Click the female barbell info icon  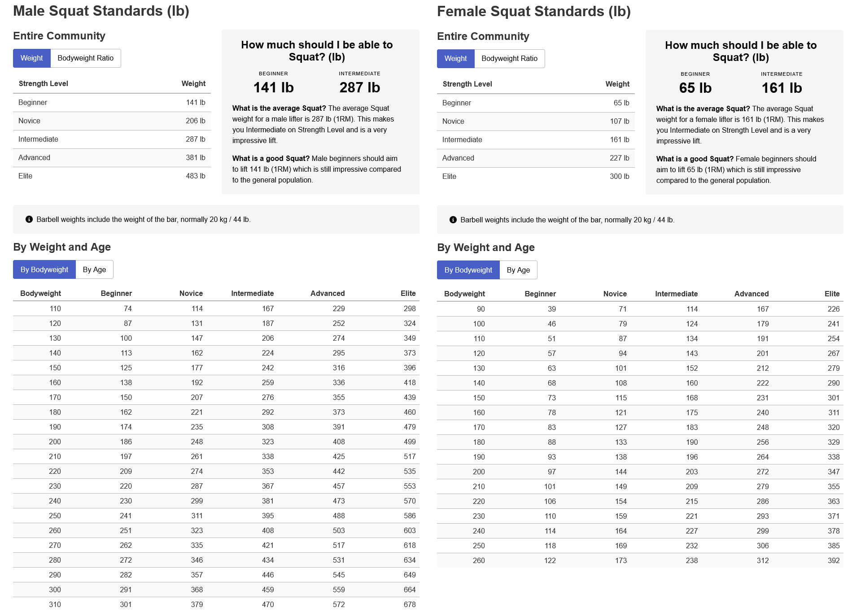tap(453, 220)
